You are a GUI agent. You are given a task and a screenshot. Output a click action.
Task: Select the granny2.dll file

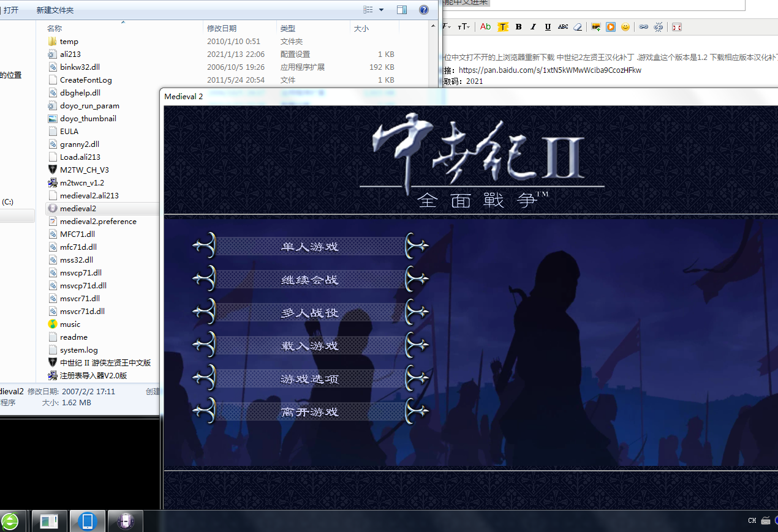[x=74, y=144]
